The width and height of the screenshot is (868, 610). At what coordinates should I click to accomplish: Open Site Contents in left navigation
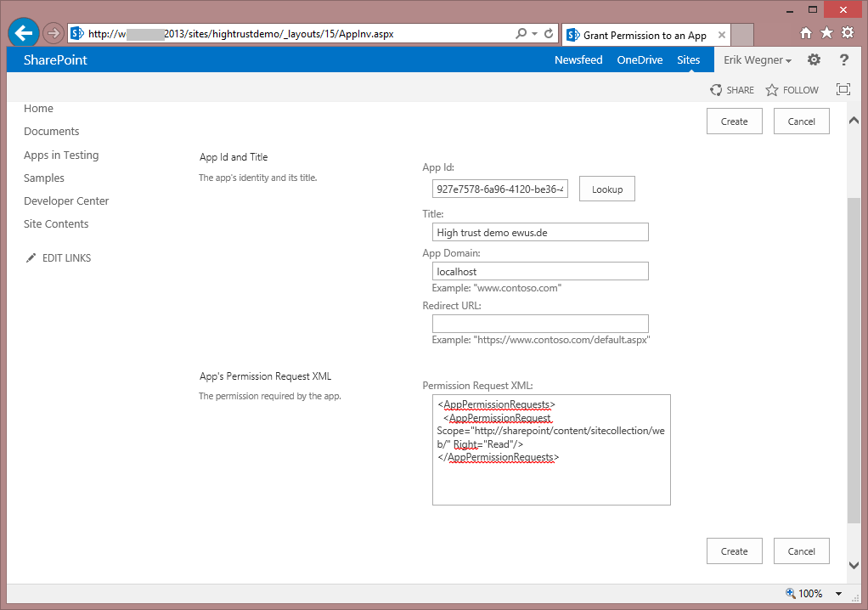56,224
